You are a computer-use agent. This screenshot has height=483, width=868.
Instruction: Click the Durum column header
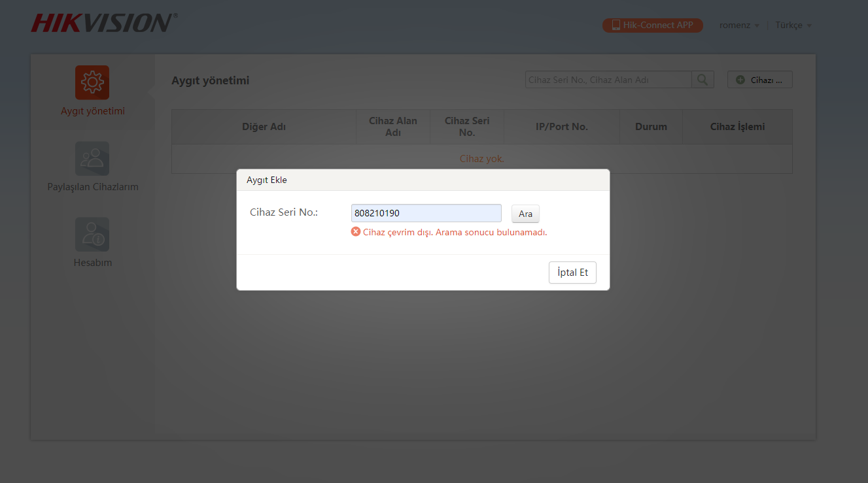coord(651,127)
